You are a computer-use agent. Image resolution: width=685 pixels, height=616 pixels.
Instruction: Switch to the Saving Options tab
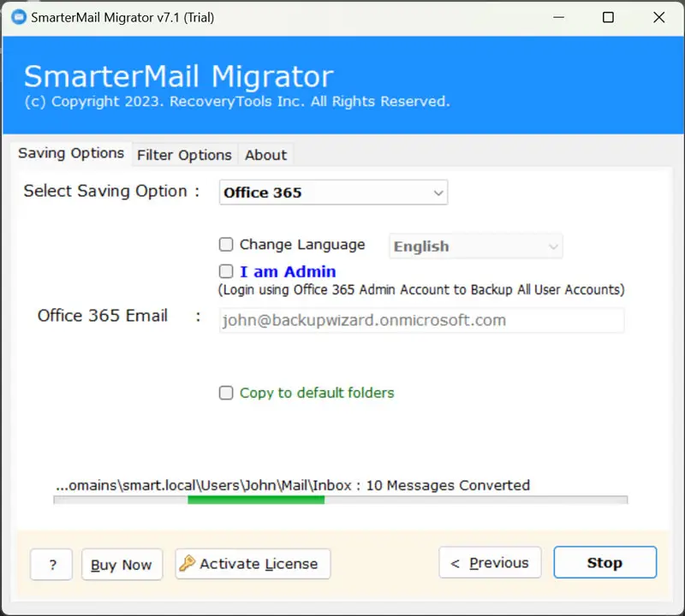[x=71, y=153]
